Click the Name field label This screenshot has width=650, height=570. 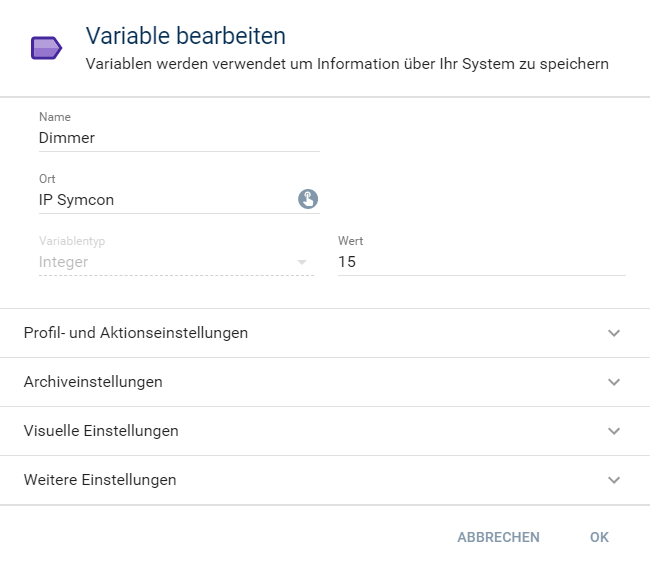click(x=55, y=117)
